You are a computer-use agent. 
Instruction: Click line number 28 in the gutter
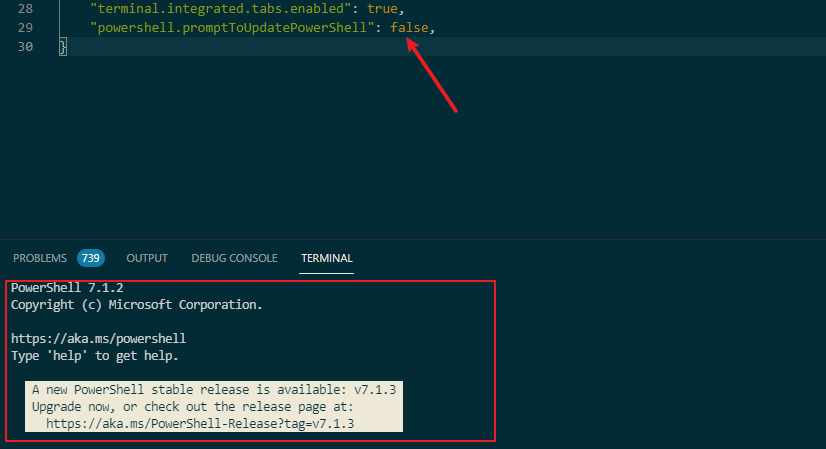click(x=25, y=8)
